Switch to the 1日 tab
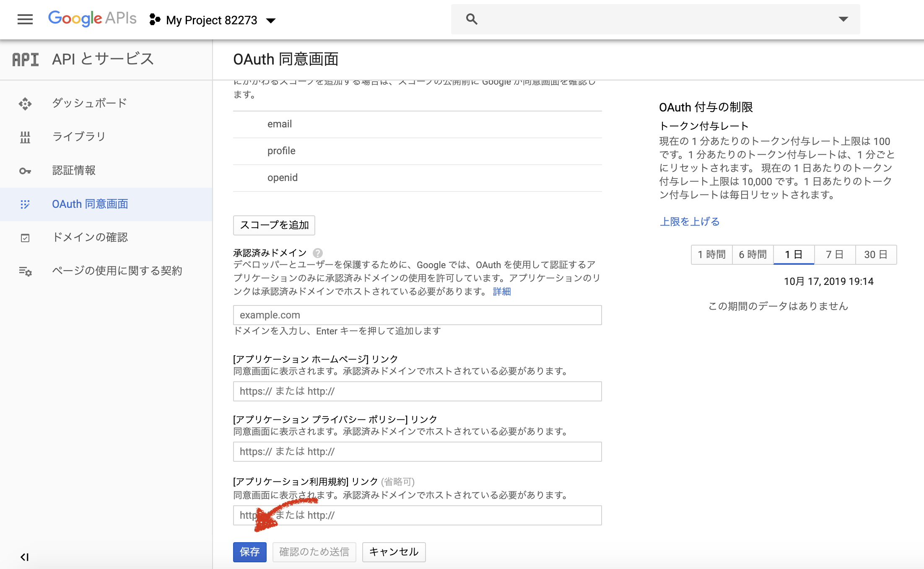This screenshot has width=924, height=569. pyautogui.click(x=794, y=254)
